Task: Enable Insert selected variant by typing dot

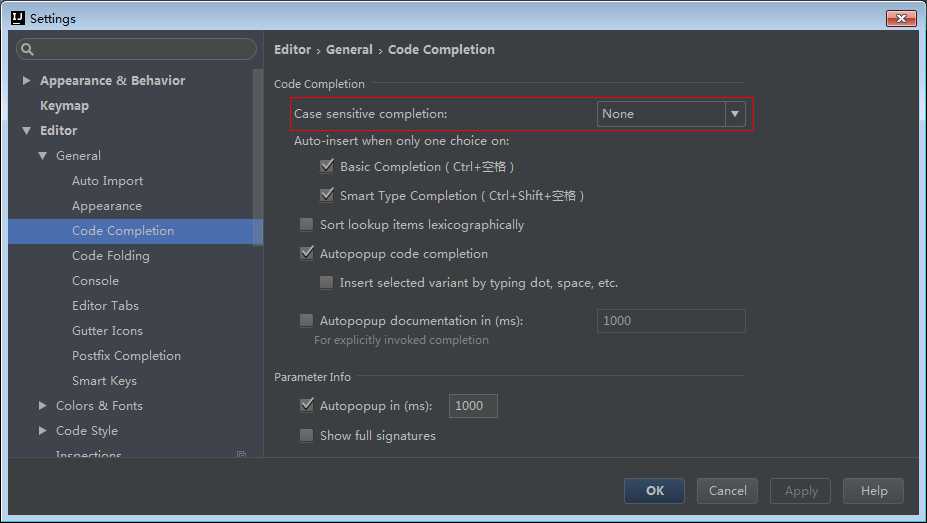Action: [326, 282]
